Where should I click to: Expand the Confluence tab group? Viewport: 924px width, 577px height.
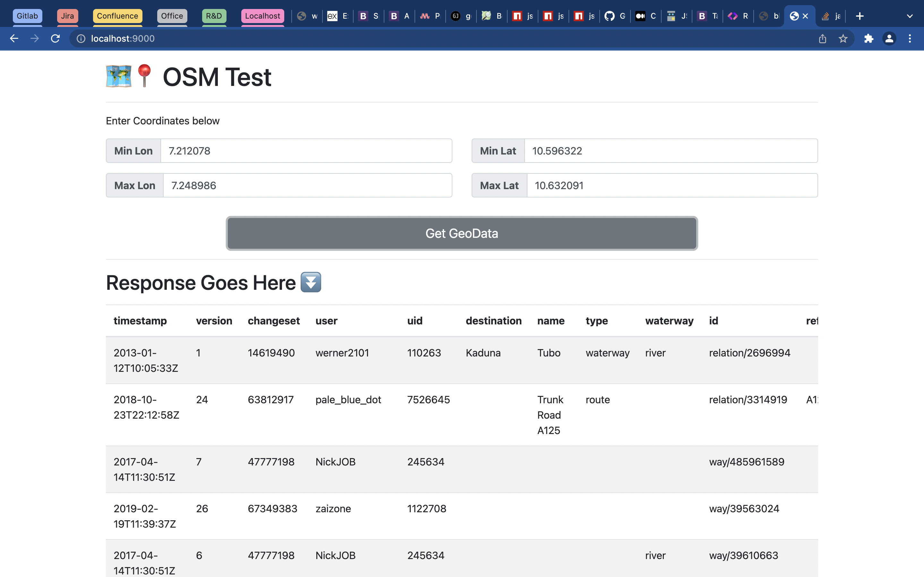[x=117, y=16]
